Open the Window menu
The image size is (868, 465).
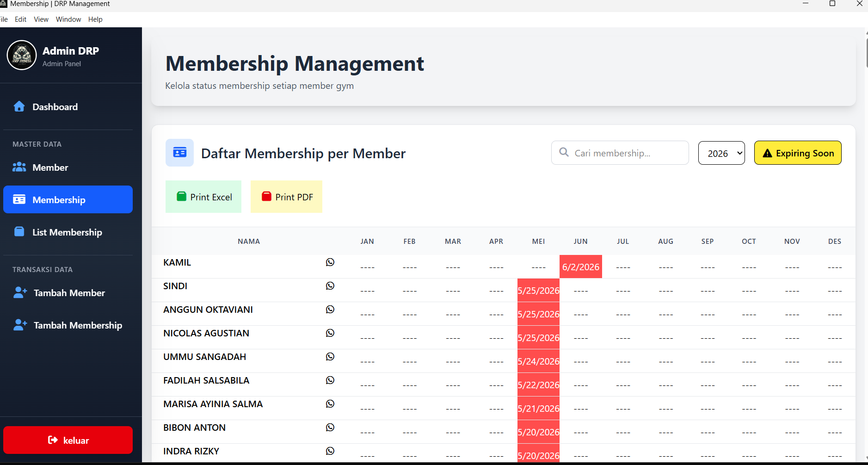[x=68, y=19]
